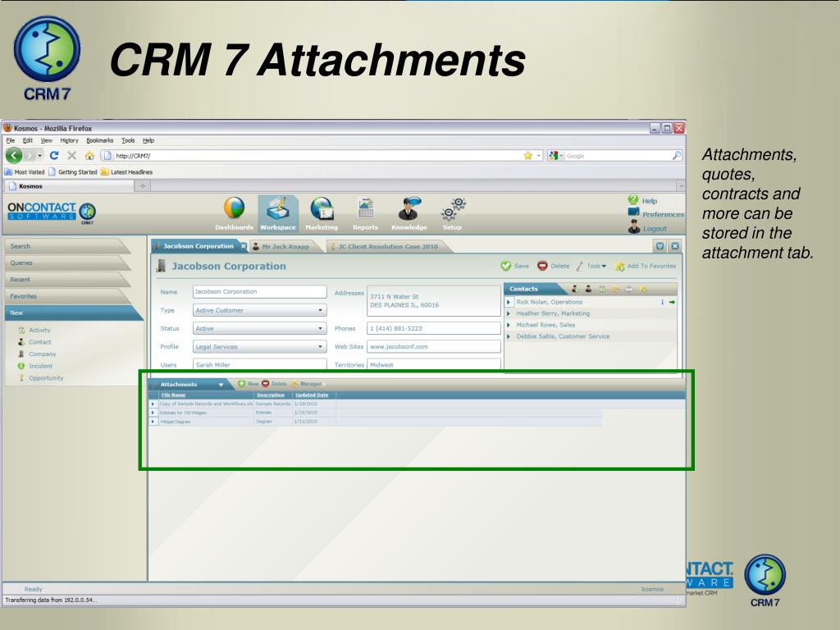
Task: Click the OnContact Software logo
Action: (x=52, y=212)
